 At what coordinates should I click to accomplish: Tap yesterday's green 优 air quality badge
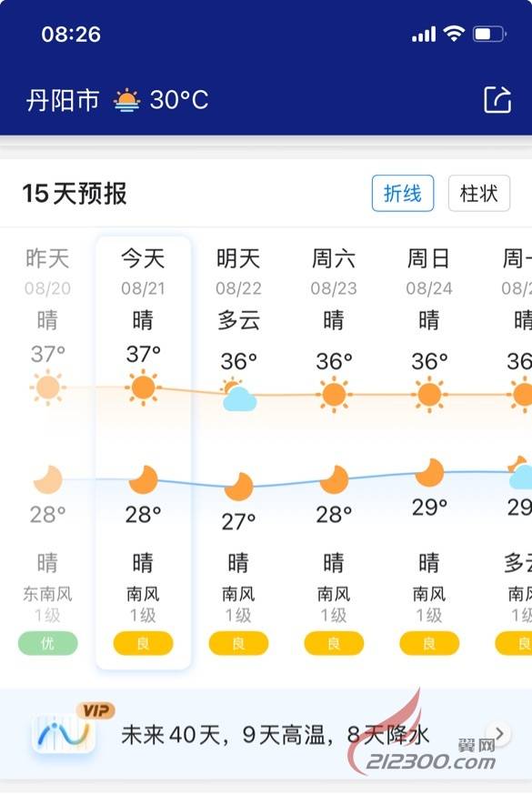coord(47,643)
